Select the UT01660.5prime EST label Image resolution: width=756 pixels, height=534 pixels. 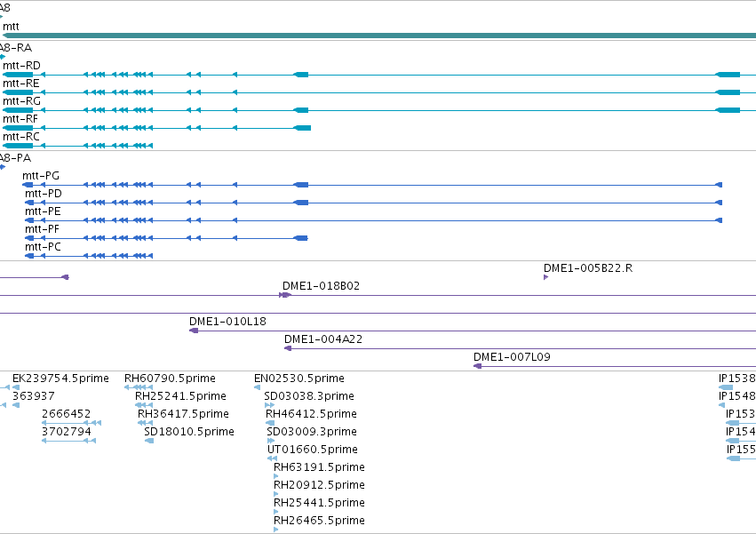pos(313,450)
